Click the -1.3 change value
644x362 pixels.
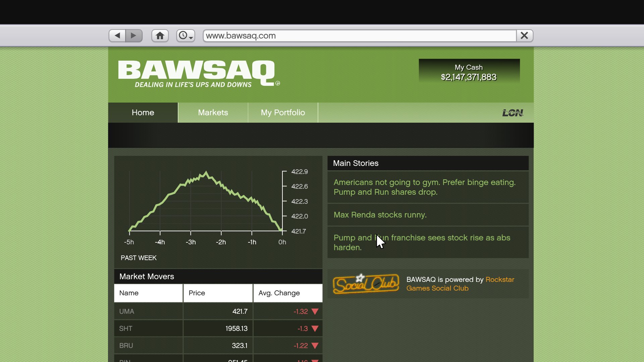pyautogui.click(x=303, y=328)
